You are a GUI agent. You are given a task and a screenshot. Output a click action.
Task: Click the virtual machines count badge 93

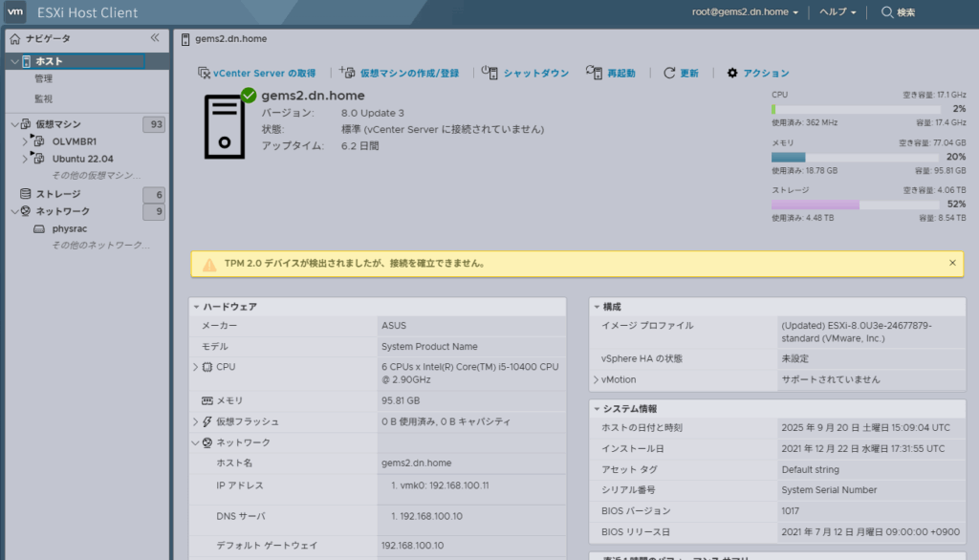point(154,124)
